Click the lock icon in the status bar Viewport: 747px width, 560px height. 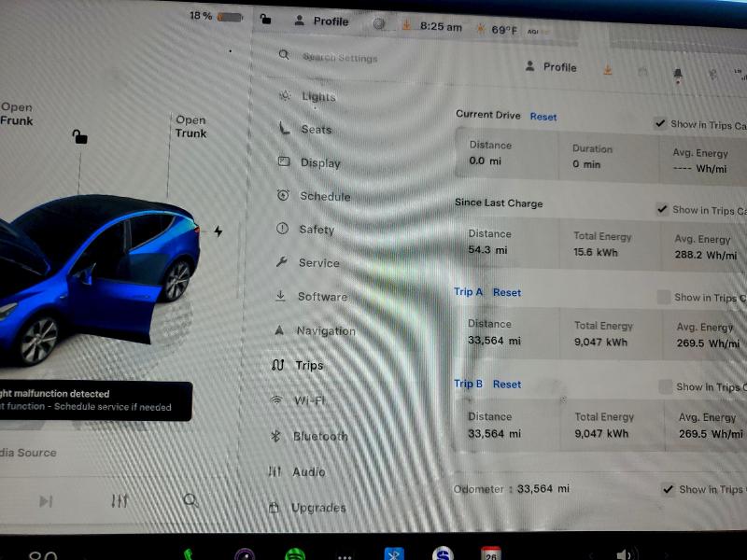pos(263,18)
